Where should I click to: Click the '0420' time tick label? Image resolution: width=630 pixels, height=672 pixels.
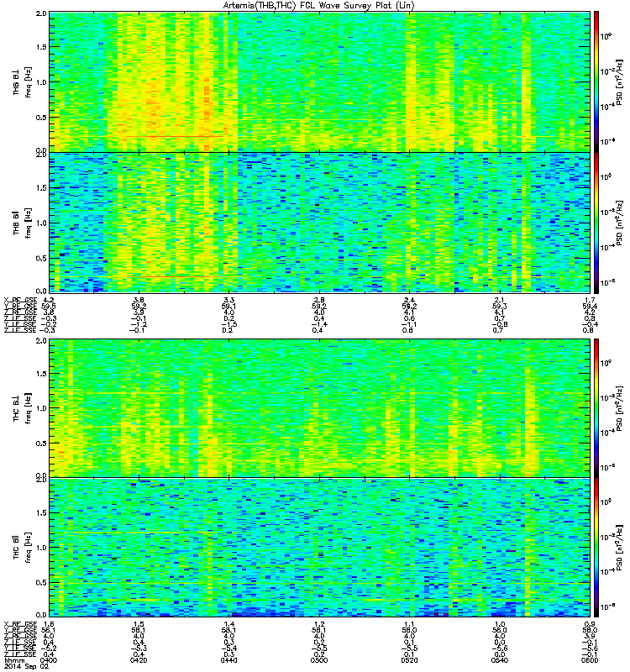(139, 660)
